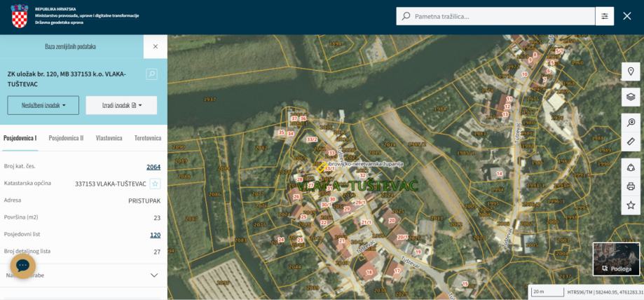Mark katastarska općina as favorite star

coord(155,184)
